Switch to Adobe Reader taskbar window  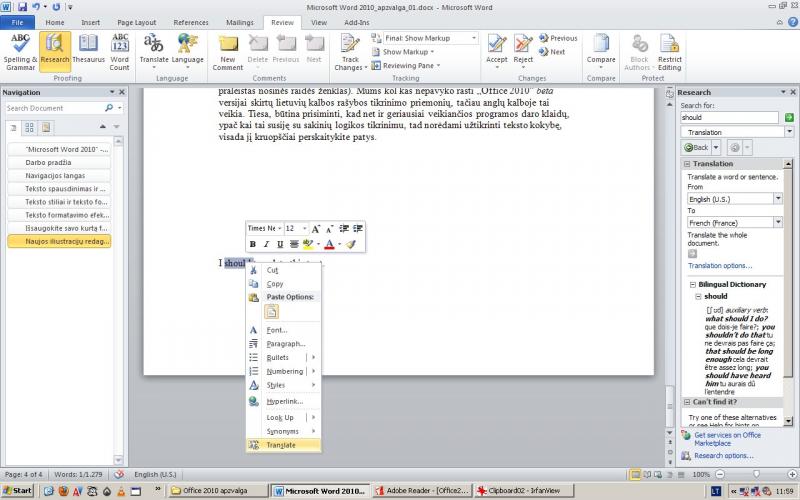click(422, 491)
